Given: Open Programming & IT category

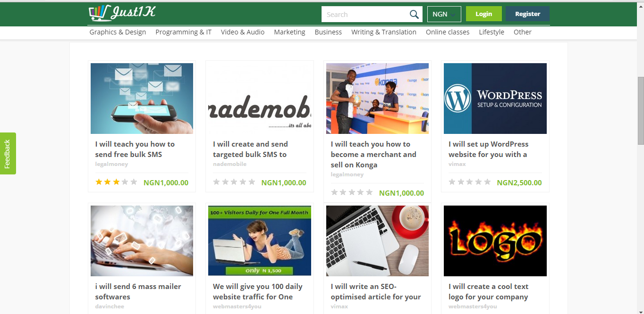Looking at the screenshot, I should pos(183,32).
